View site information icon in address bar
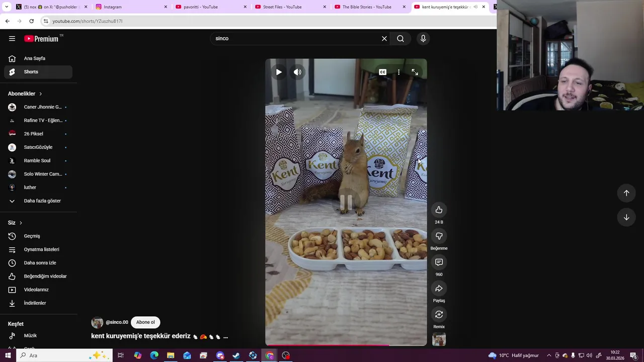644x362 pixels. 46,21
